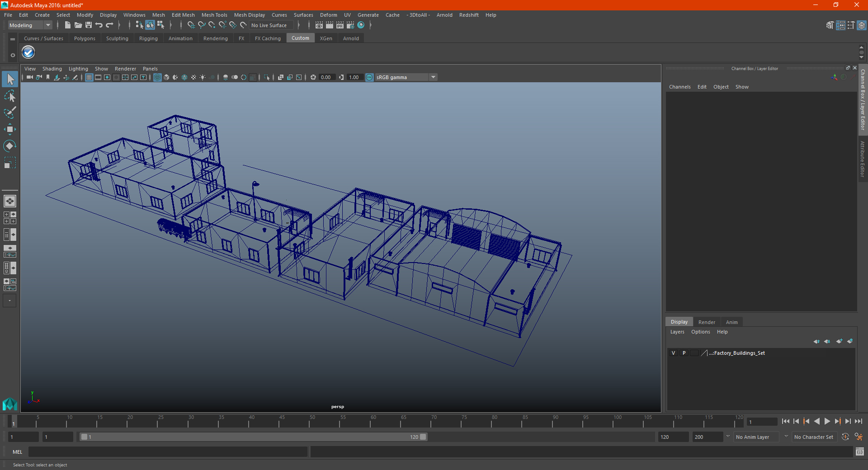
Task: Open a scene using the folder icon
Action: point(78,25)
